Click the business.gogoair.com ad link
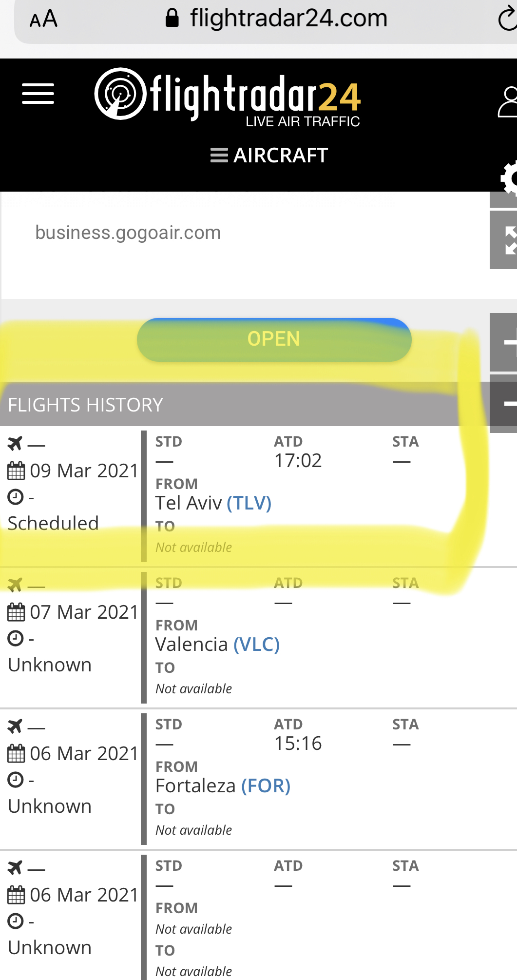The height and width of the screenshot is (980, 517). [128, 233]
